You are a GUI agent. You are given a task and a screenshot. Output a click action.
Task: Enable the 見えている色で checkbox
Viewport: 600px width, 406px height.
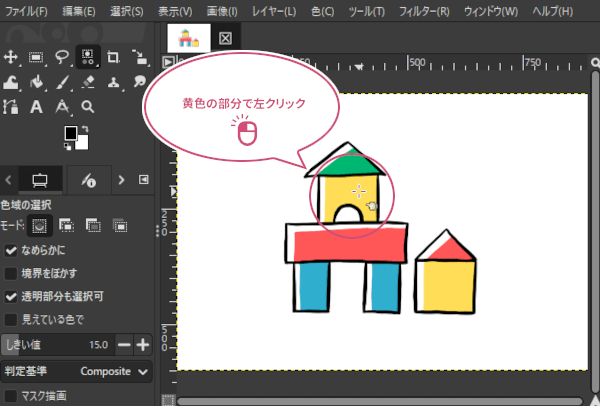[x=11, y=320]
